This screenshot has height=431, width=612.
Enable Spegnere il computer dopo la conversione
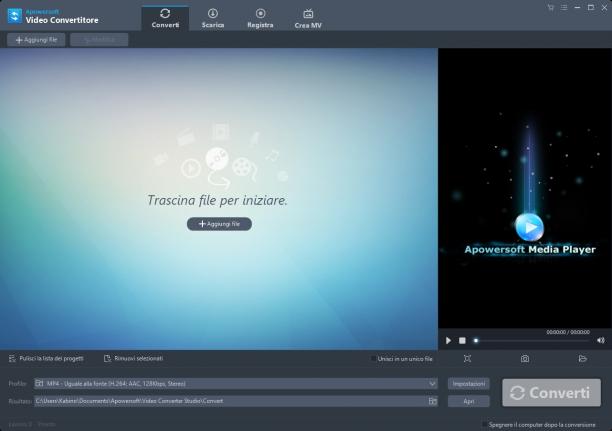coord(484,424)
